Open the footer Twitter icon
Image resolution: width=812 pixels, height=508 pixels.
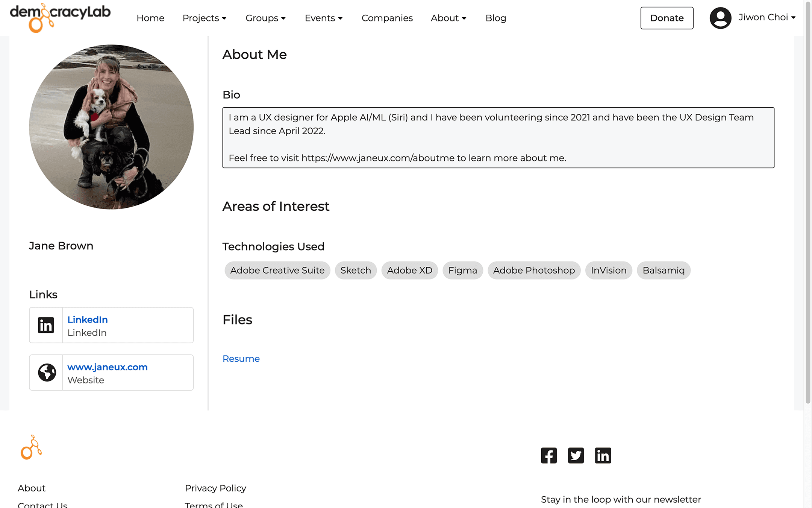(x=576, y=455)
